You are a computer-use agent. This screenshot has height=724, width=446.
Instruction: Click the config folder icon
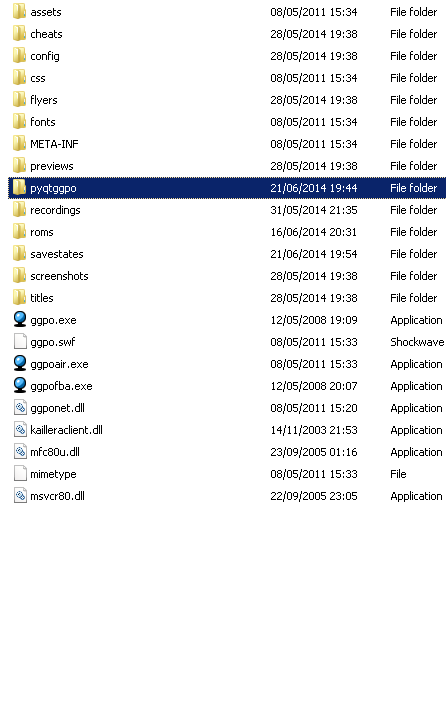click(x=19, y=55)
